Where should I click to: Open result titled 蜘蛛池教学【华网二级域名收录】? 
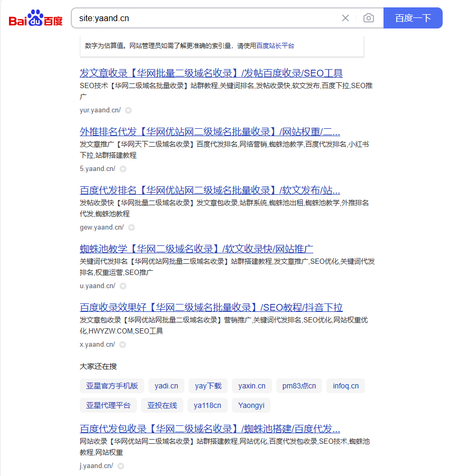[x=197, y=249]
